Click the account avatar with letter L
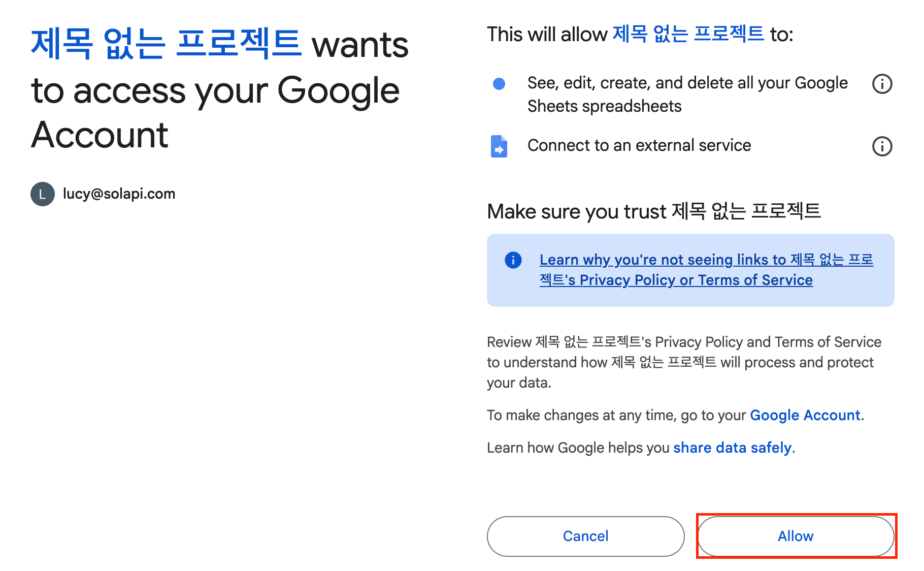Viewport: 924px width, 571px height. (43, 194)
